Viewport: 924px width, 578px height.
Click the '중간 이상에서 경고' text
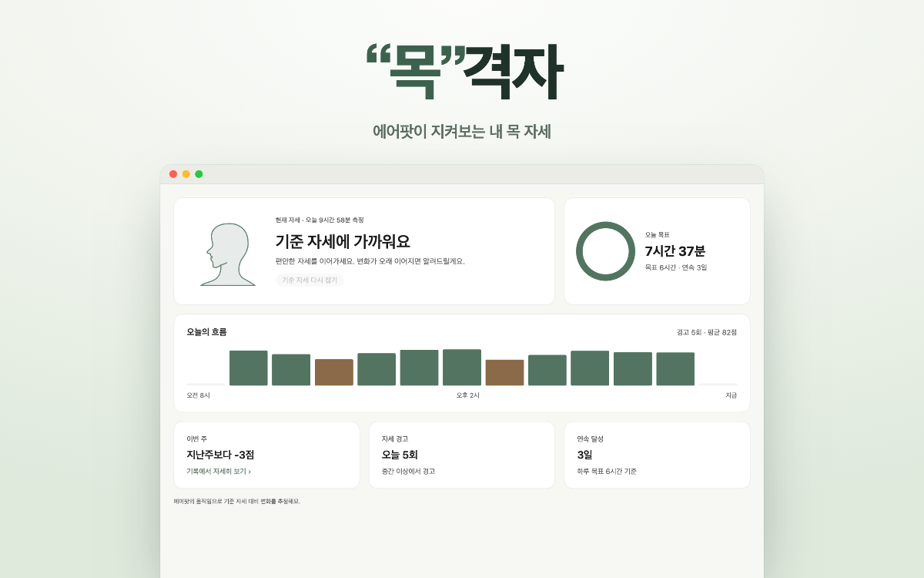(408, 472)
